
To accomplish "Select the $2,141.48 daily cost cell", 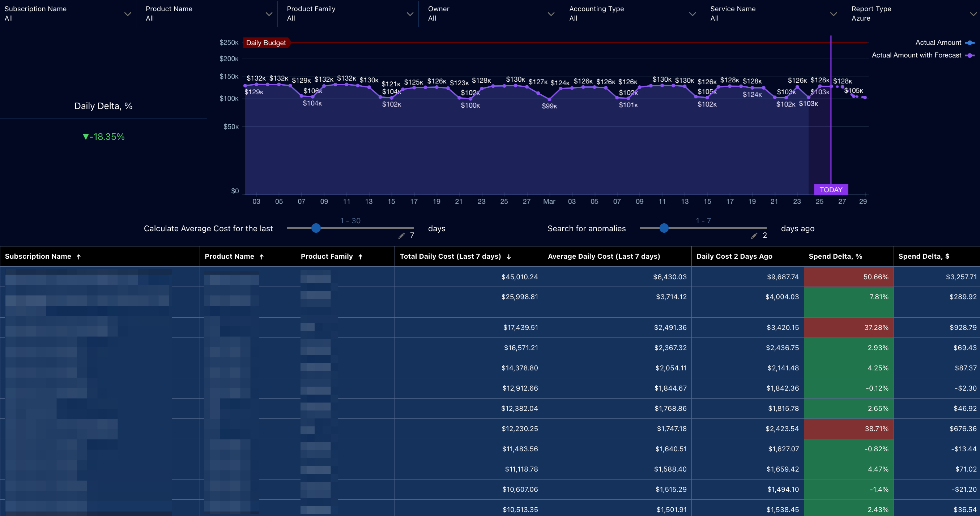I will (747, 368).
